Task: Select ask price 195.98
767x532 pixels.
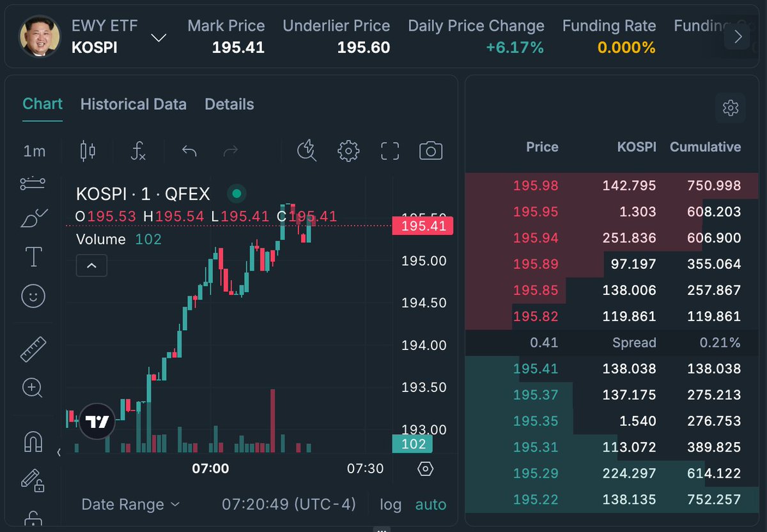Action: point(536,186)
